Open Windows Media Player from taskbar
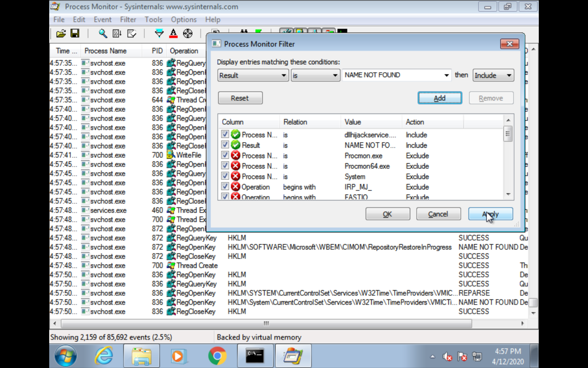Image resolution: width=588 pixels, height=368 pixels. point(179,356)
